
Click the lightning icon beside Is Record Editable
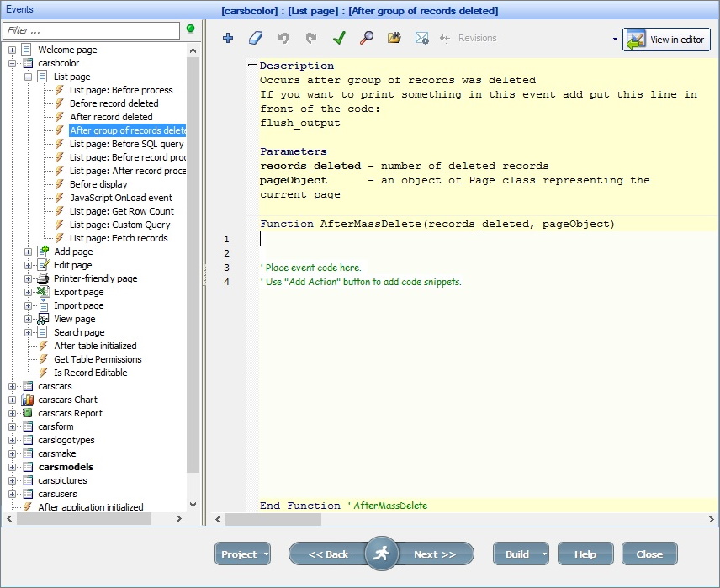(x=43, y=373)
